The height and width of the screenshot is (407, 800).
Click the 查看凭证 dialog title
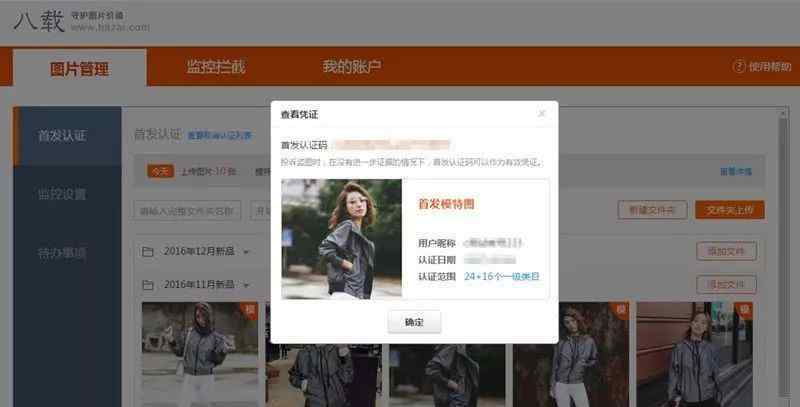coord(299,114)
